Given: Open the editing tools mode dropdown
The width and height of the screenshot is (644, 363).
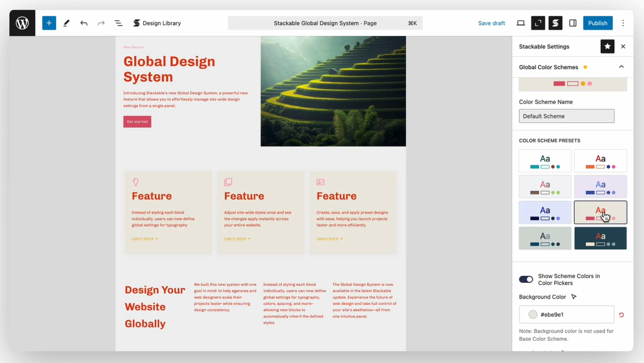Looking at the screenshot, I should (x=66, y=23).
